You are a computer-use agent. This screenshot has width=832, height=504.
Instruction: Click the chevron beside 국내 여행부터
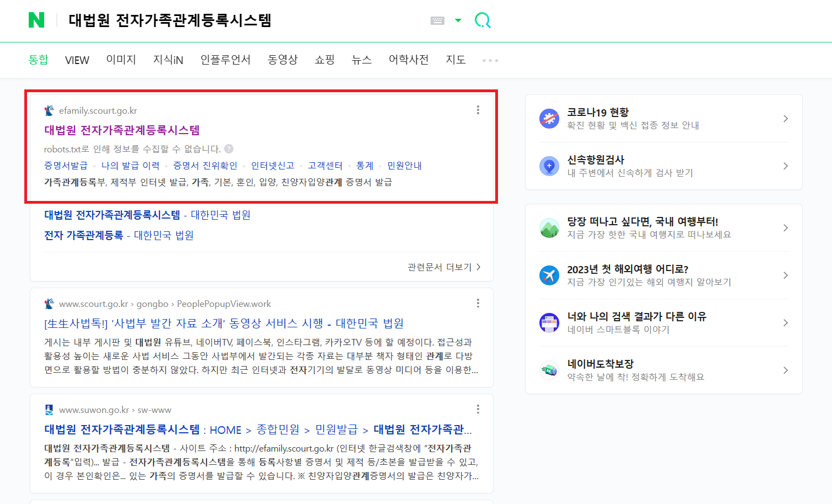click(x=786, y=228)
